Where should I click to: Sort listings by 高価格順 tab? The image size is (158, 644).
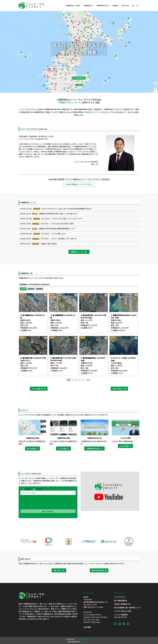(39, 289)
